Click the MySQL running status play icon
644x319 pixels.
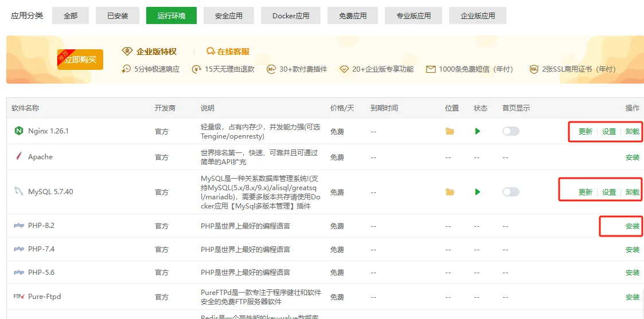click(x=477, y=192)
